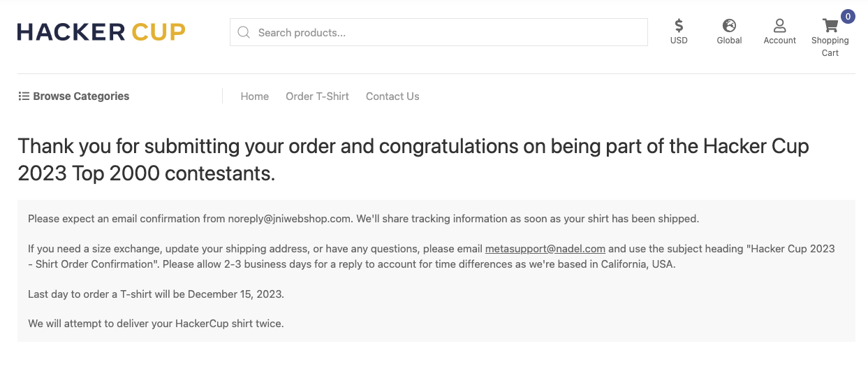Viewport: 868px width, 367px height.
Task: Open the Account user icon
Action: [x=780, y=26]
